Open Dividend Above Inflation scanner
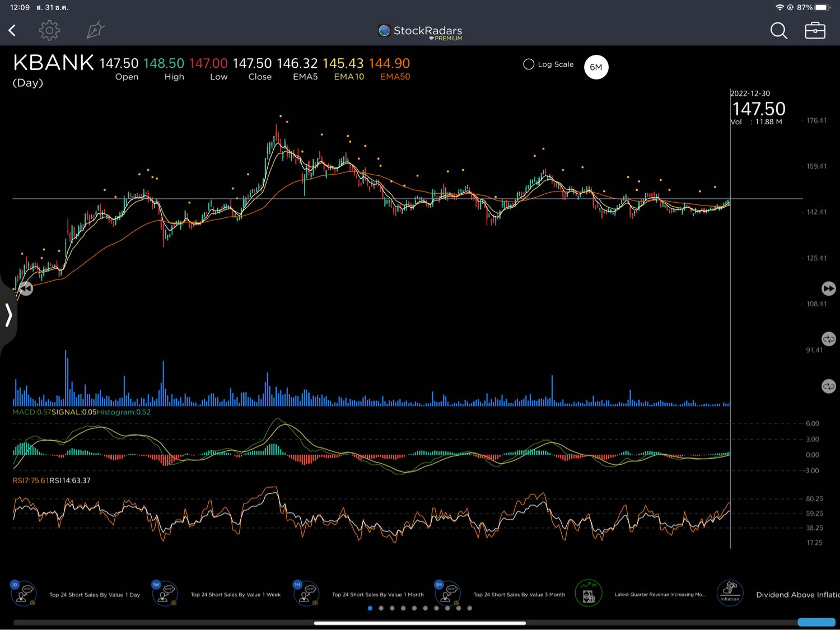Image resolution: width=840 pixels, height=630 pixels. (x=730, y=594)
